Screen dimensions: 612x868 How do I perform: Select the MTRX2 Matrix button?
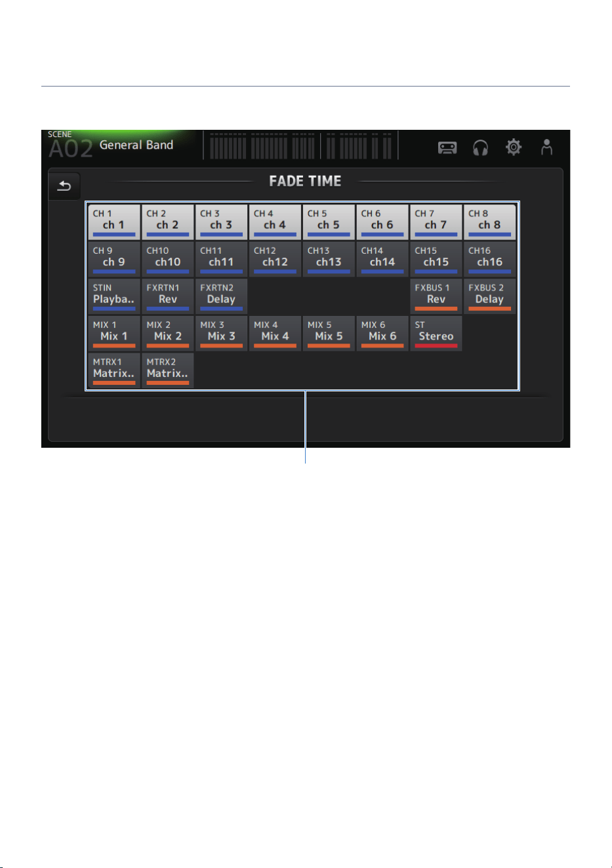168,370
